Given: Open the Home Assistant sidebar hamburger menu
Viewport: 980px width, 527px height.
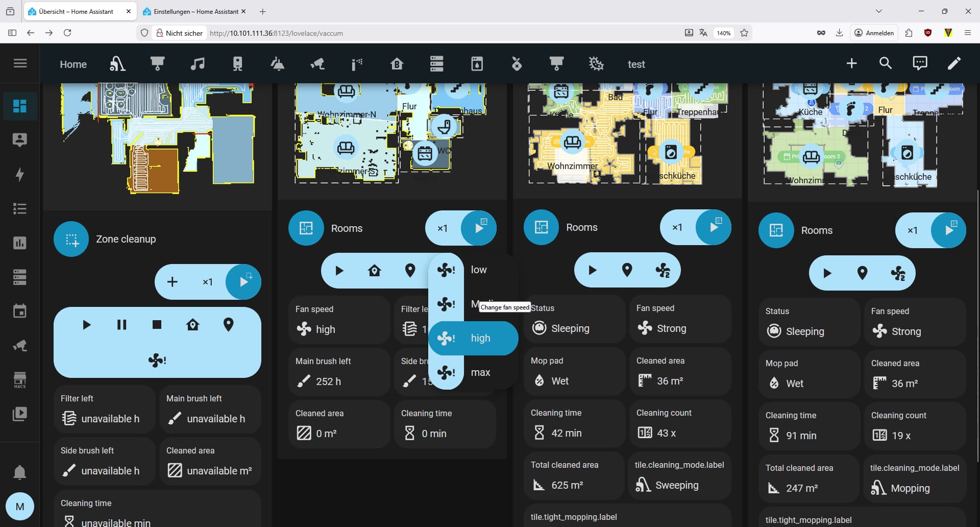Looking at the screenshot, I should point(20,63).
